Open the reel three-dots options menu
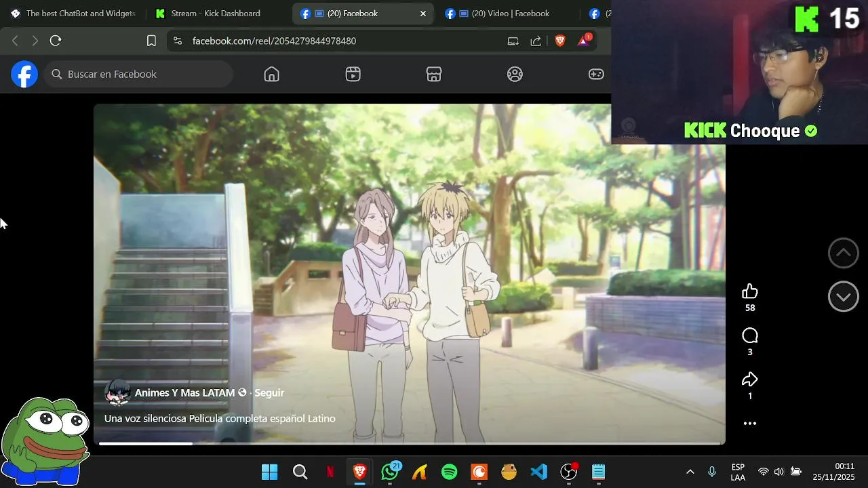 point(750,424)
